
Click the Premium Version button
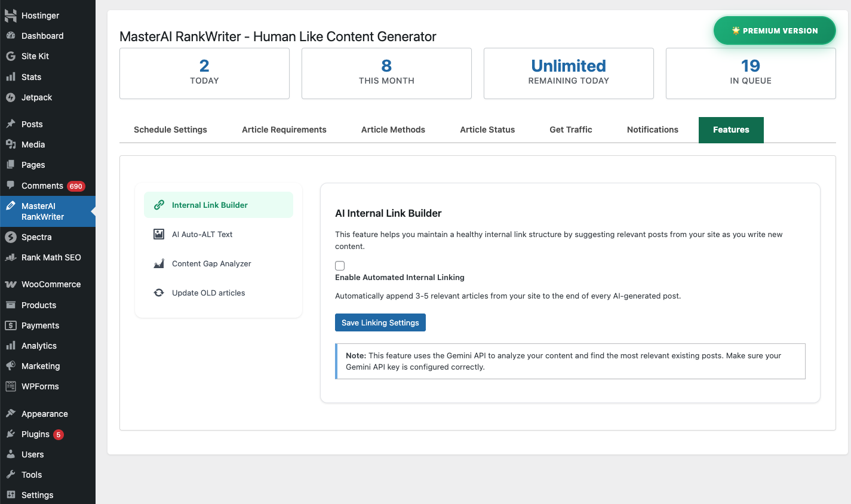pos(775,30)
